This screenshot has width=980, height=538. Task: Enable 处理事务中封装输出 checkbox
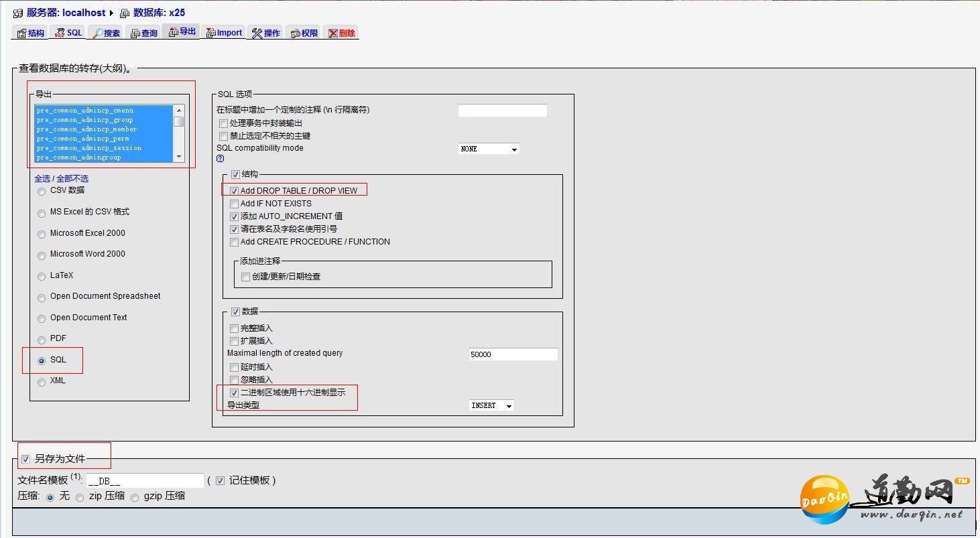click(223, 124)
